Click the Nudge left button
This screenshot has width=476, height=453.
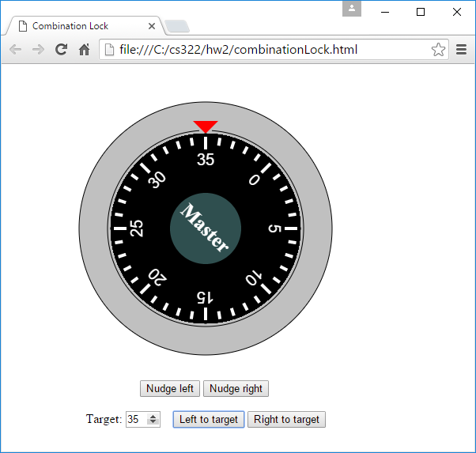coord(170,388)
